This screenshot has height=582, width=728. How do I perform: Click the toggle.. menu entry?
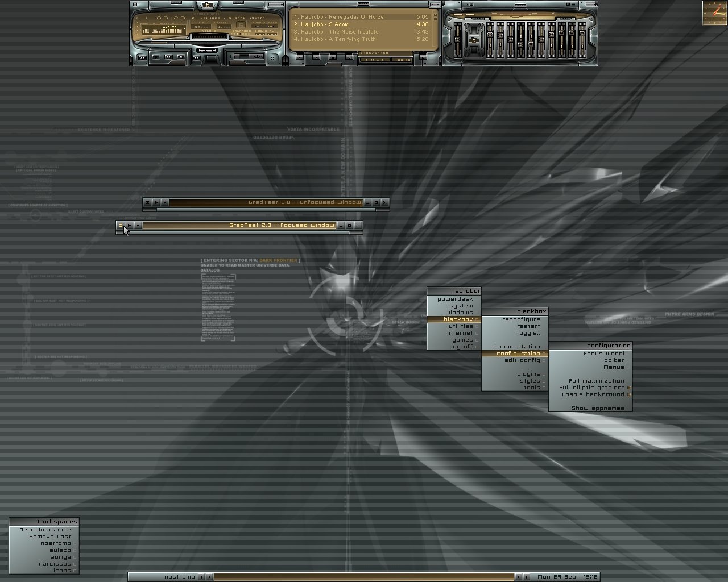point(515,333)
